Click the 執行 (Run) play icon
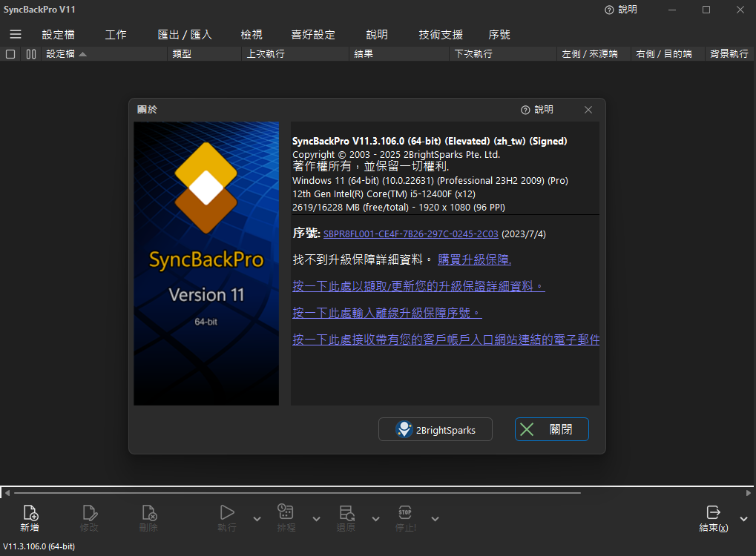The width and height of the screenshot is (756, 556). tap(227, 512)
